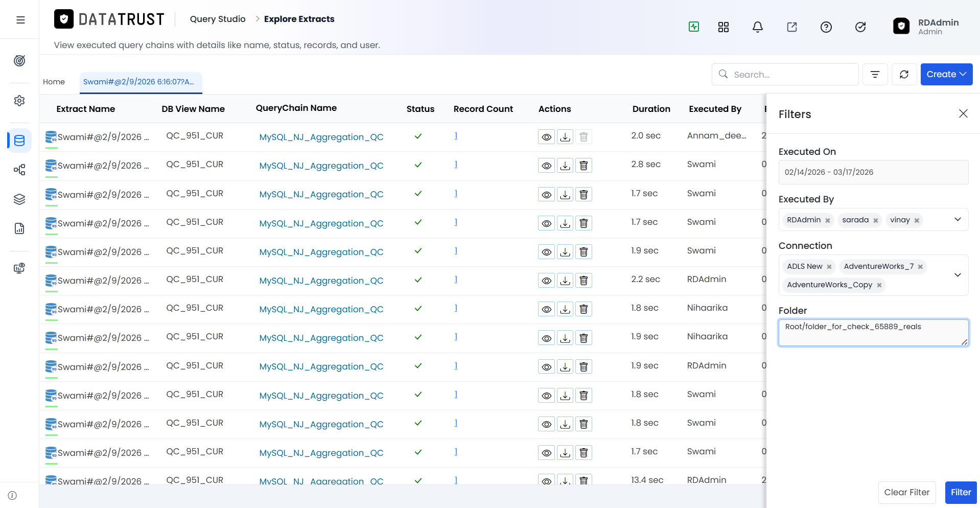The width and height of the screenshot is (980, 508).
Task: Click Explore Extracts breadcrumb
Action: tap(299, 19)
